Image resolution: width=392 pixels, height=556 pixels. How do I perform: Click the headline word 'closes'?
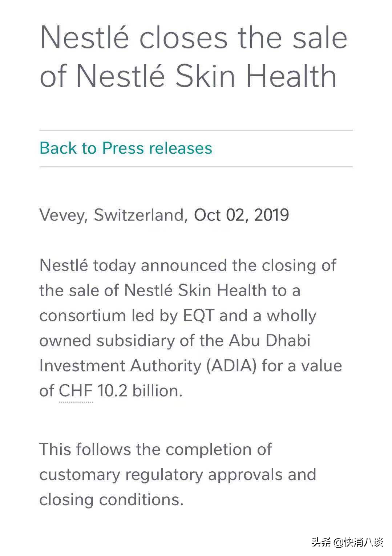tap(183, 37)
